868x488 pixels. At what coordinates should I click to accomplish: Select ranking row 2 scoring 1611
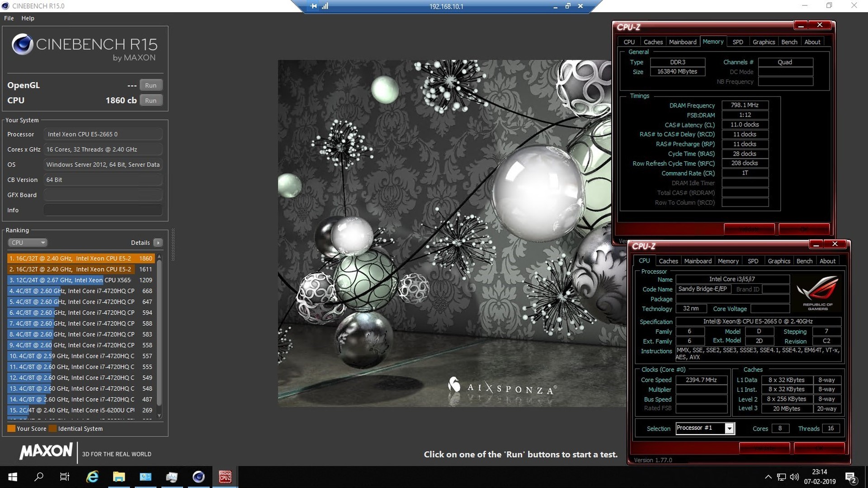pos(81,269)
